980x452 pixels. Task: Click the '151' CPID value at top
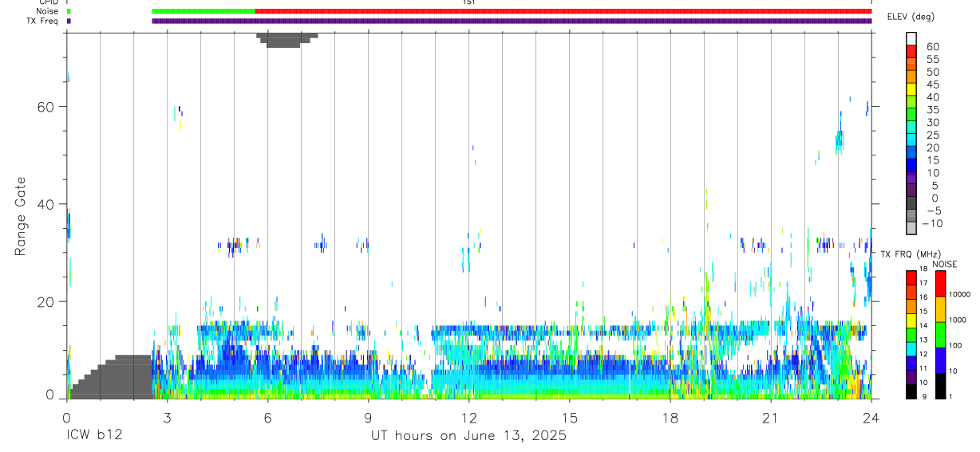[x=468, y=2]
